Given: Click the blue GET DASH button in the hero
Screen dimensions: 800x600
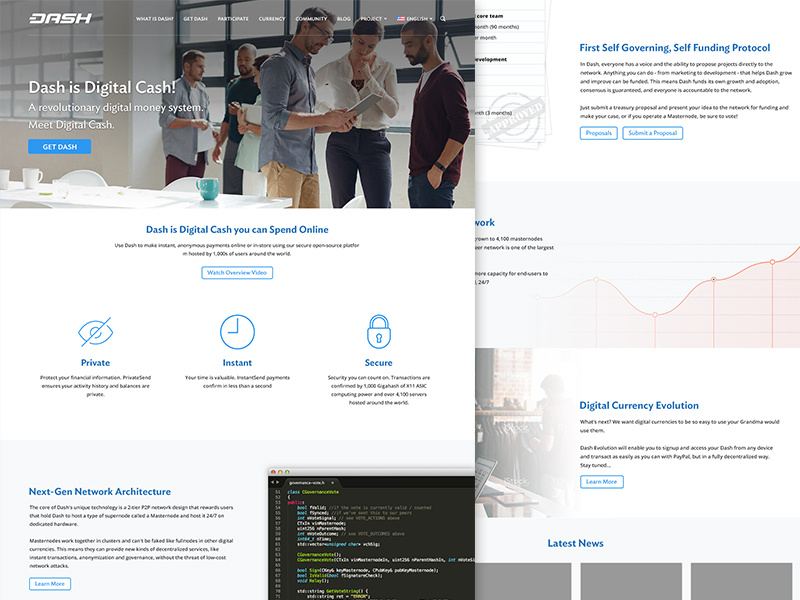Looking at the screenshot, I should [x=60, y=146].
